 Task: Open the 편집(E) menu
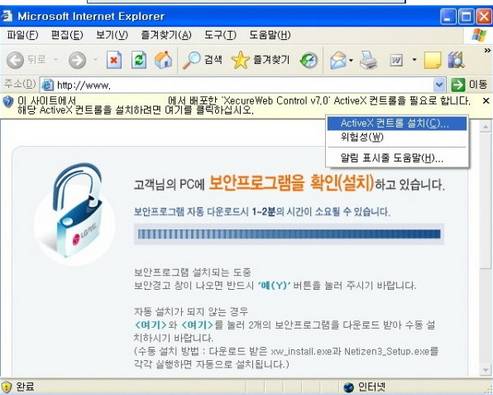[67, 35]
